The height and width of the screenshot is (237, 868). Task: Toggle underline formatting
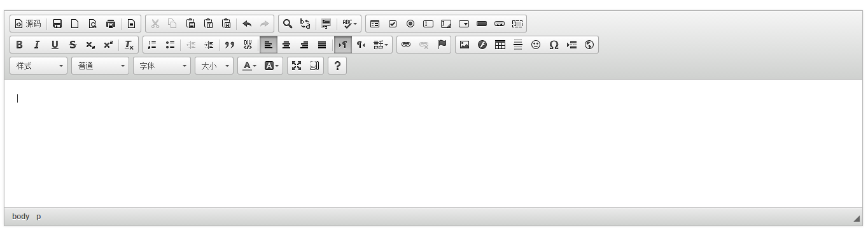click(55, 45)
